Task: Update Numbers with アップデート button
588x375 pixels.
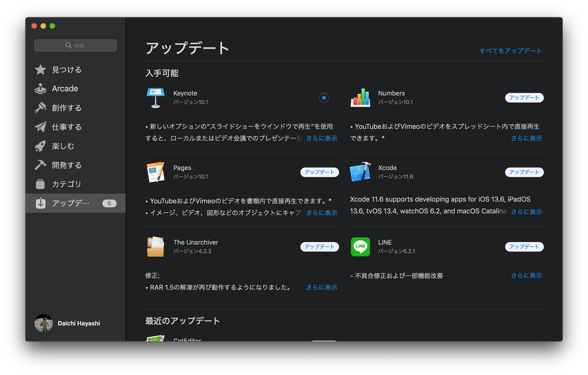Action: click(x=524, y=98)
